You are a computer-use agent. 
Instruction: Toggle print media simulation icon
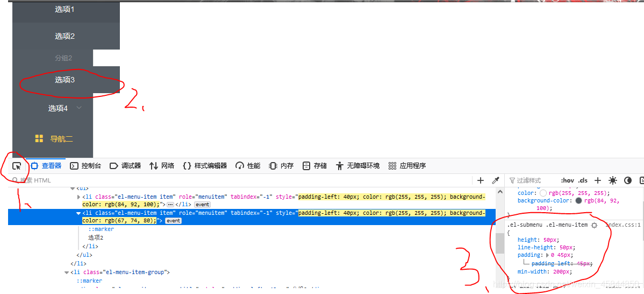pos(641,180)
